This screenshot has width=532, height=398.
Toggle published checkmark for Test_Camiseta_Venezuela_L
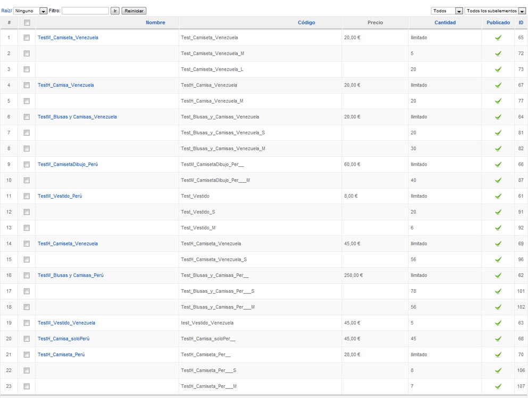[498, 70]
